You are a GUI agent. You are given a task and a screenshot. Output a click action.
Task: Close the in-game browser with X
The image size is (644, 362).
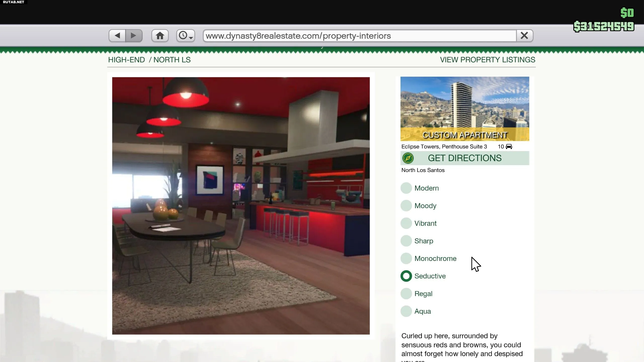coord(525,35)
